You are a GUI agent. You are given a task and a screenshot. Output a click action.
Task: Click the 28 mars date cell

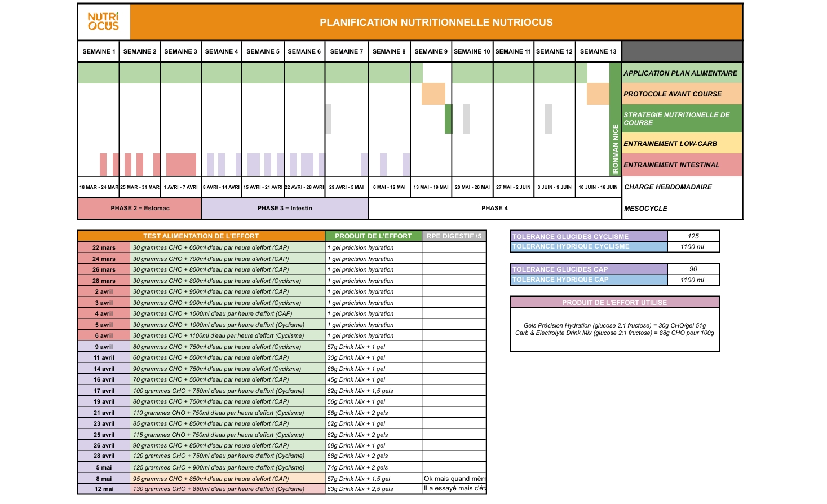click(x=104, y=281)
